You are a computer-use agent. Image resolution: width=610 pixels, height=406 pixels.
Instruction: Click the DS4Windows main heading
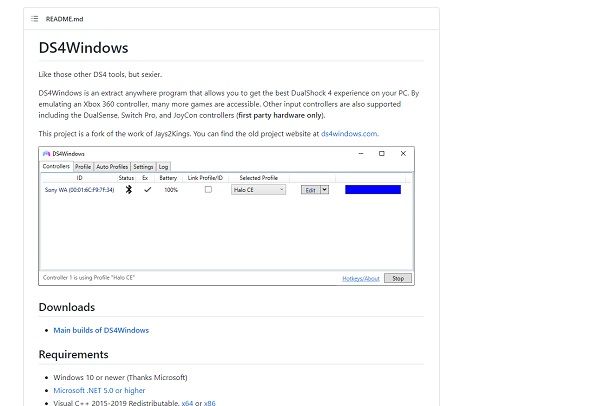point(84,48)
